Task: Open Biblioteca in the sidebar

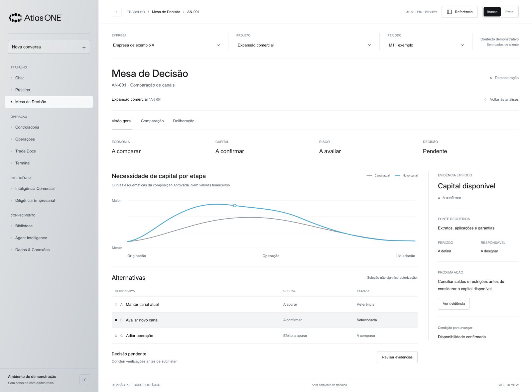Action: [49, 226]
